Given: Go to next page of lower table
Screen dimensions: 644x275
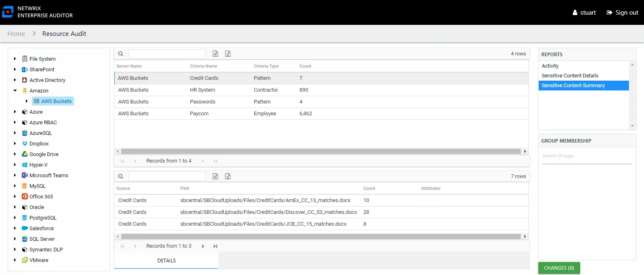Looking at the screenshot, I should [x=203, y=246].
